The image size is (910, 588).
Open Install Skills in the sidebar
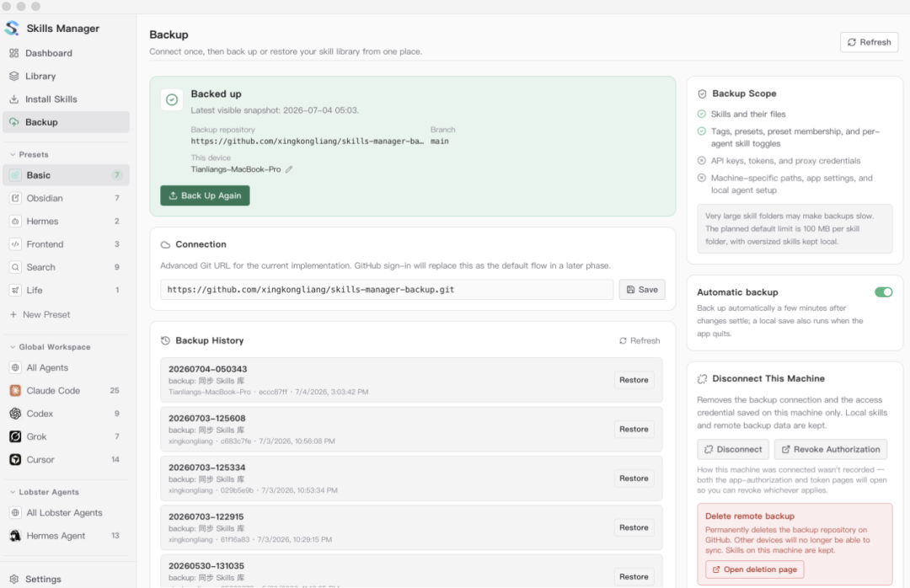point(67,99)
